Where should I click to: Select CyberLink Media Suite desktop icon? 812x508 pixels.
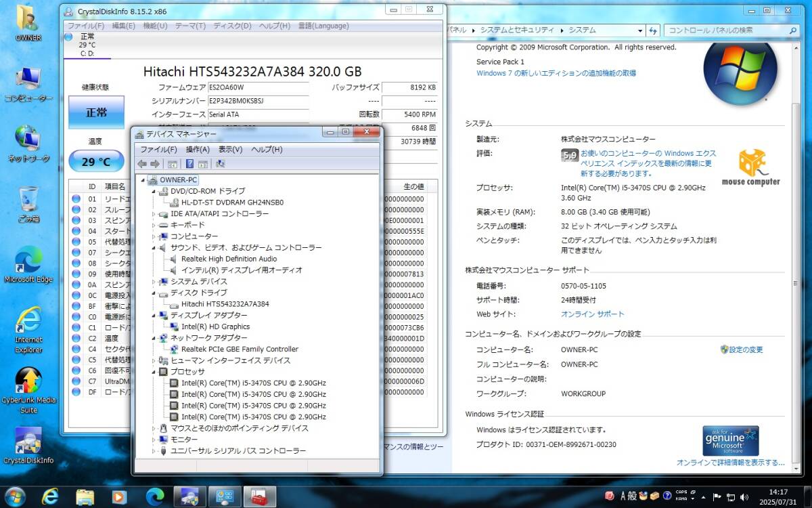click(x=28, y=390)
